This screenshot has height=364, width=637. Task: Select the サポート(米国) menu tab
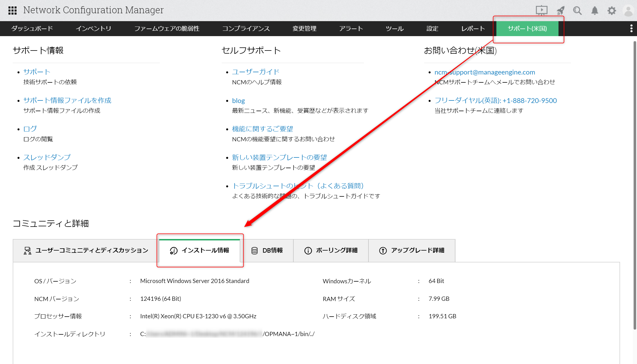pyautogui.click(x=527, y=28)
